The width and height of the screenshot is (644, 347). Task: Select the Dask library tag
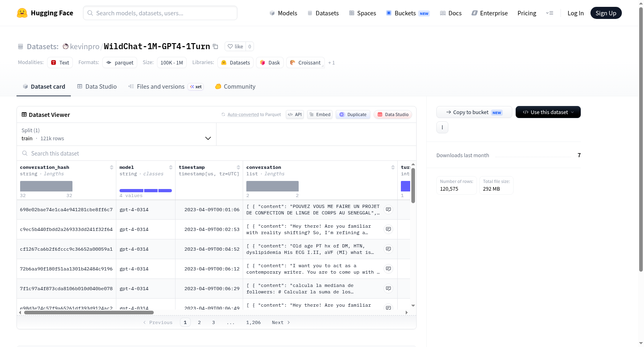click(x=270, y=62)
